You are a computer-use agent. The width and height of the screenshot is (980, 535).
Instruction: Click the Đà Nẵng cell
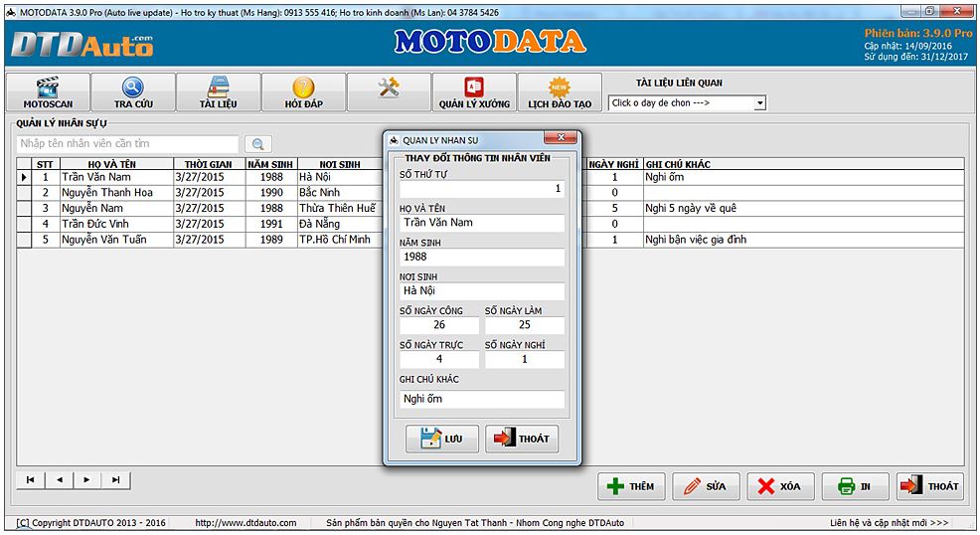[x=340, y=225]
